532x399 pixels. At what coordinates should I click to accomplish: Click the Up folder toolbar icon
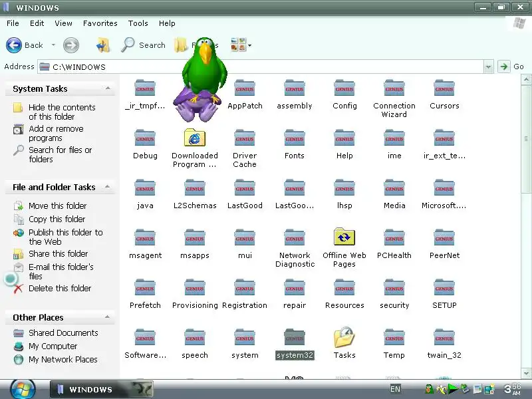coord(103,45)
